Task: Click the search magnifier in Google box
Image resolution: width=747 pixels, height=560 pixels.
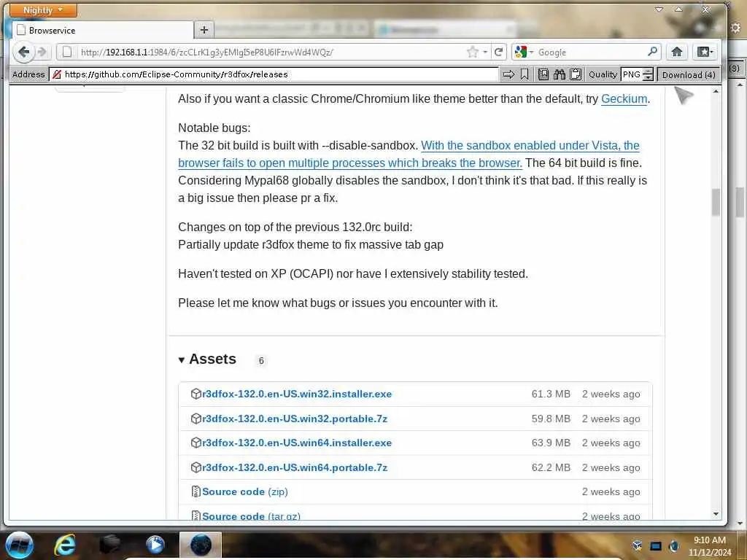Action: [x=652, y=52]
